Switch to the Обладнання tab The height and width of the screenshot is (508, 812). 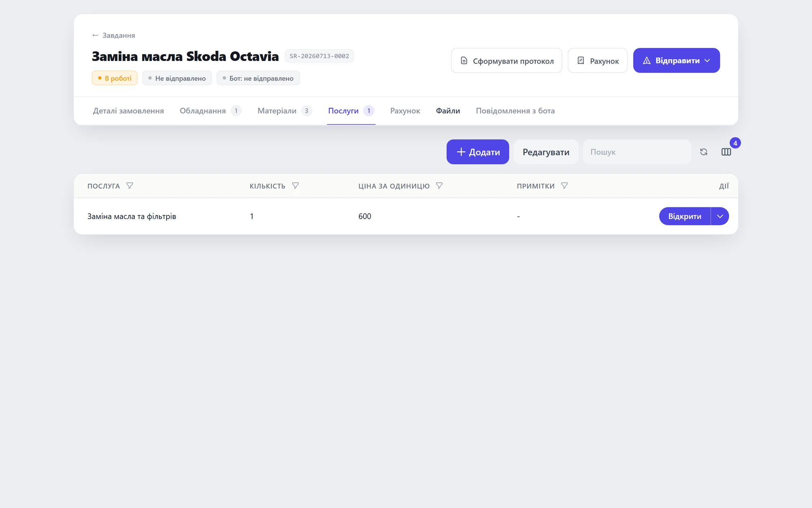(x=210, y=111)
